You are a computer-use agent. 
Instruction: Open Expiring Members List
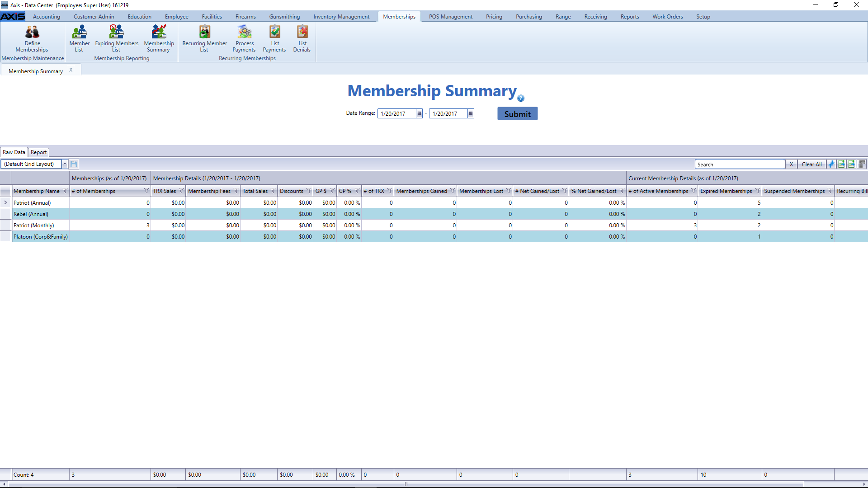coord(117,39)
